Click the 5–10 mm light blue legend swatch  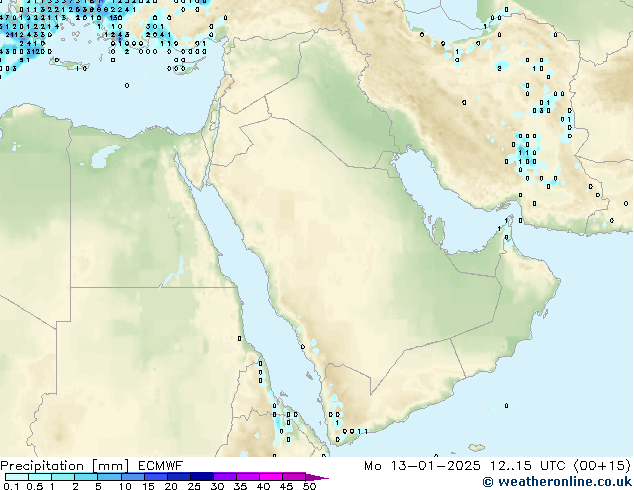109,477
